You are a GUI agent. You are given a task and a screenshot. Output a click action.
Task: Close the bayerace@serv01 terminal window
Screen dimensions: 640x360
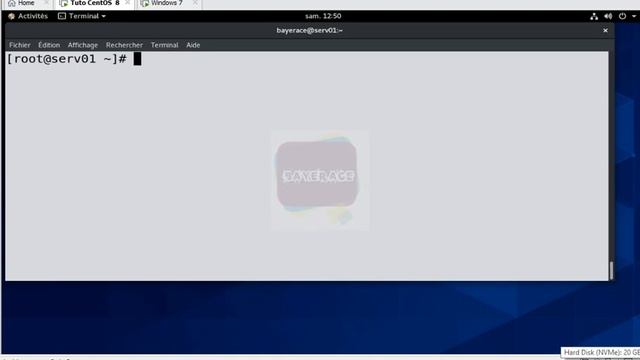605,31
